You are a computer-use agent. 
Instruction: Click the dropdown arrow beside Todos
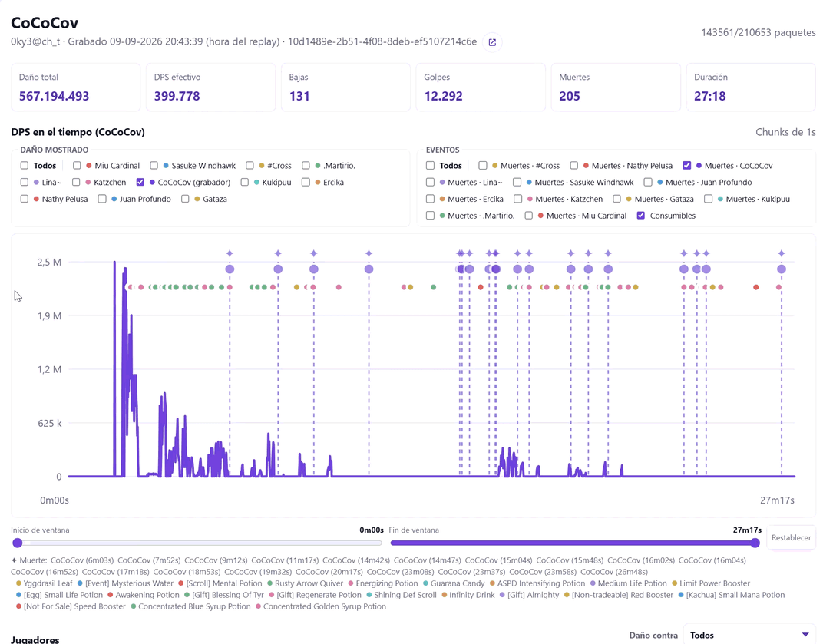[805, 635]
